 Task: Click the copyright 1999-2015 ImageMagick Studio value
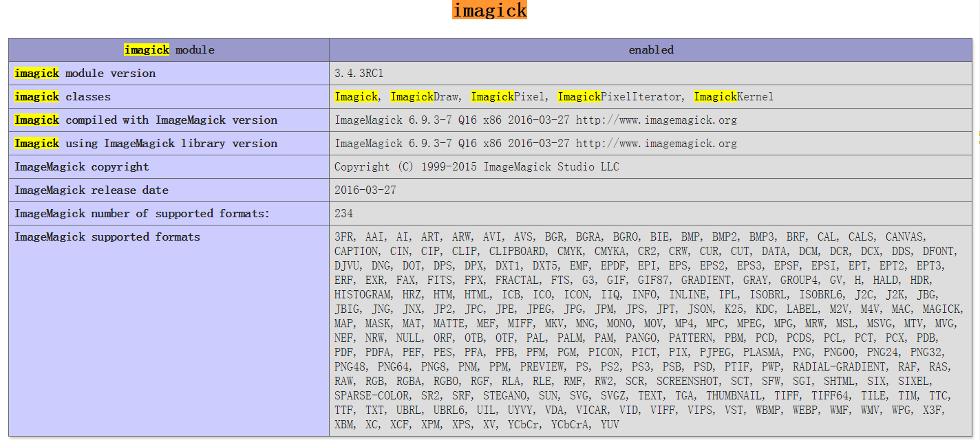(477, 167)
